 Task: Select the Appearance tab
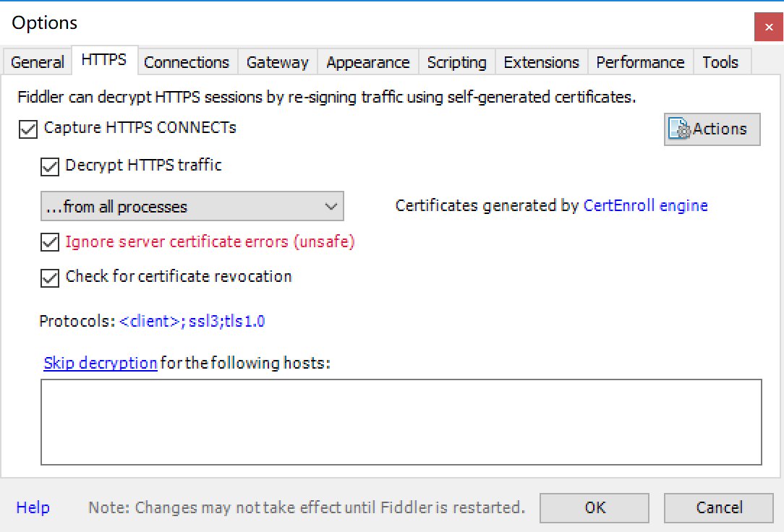tap(367, 62)
